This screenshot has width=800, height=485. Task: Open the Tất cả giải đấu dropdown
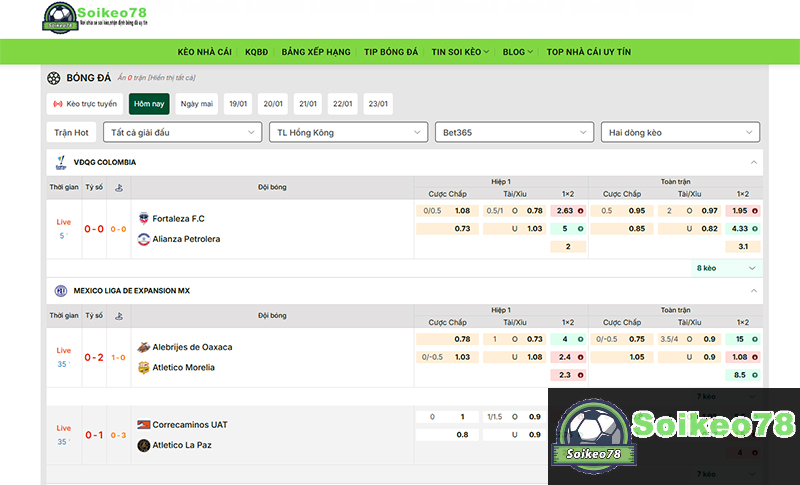182,132
